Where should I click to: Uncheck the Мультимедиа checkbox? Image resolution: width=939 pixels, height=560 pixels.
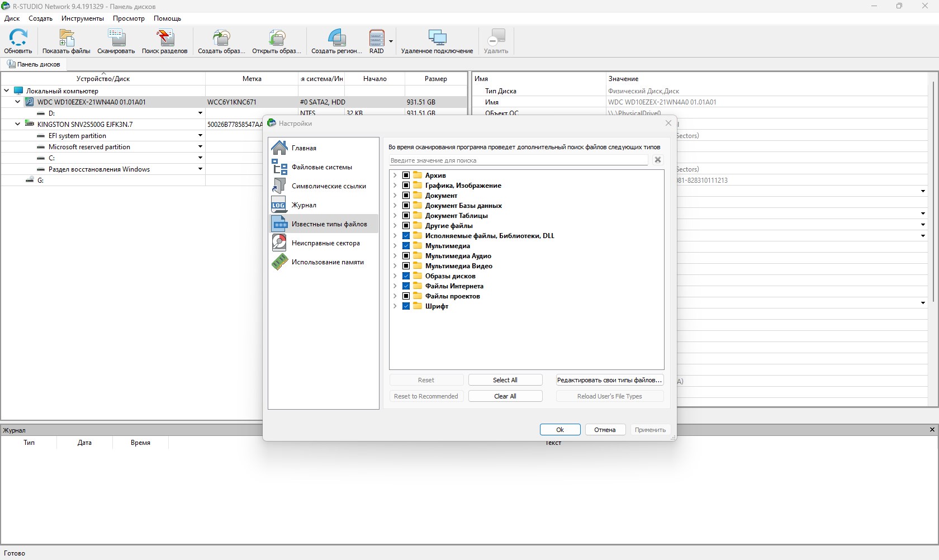click(x=406, y=246)
